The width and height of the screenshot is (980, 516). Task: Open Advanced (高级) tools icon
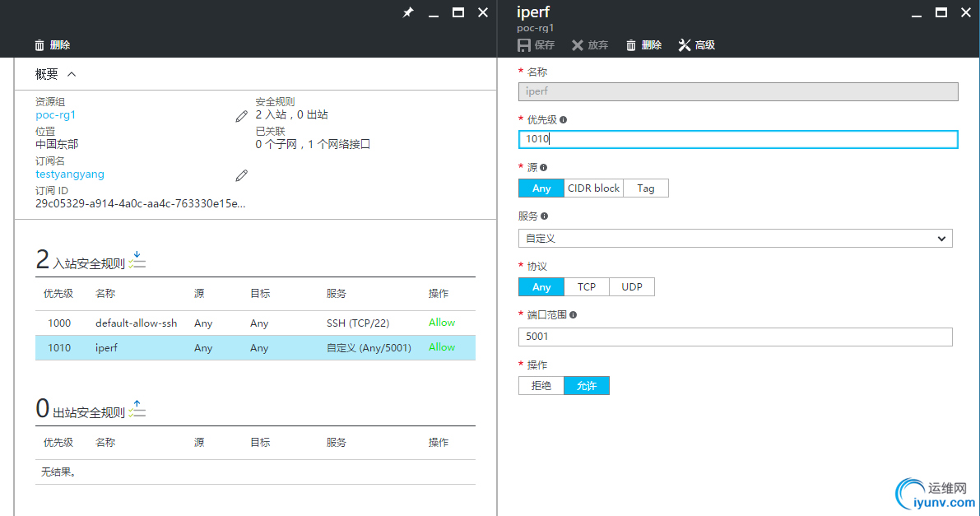[685, 45]
